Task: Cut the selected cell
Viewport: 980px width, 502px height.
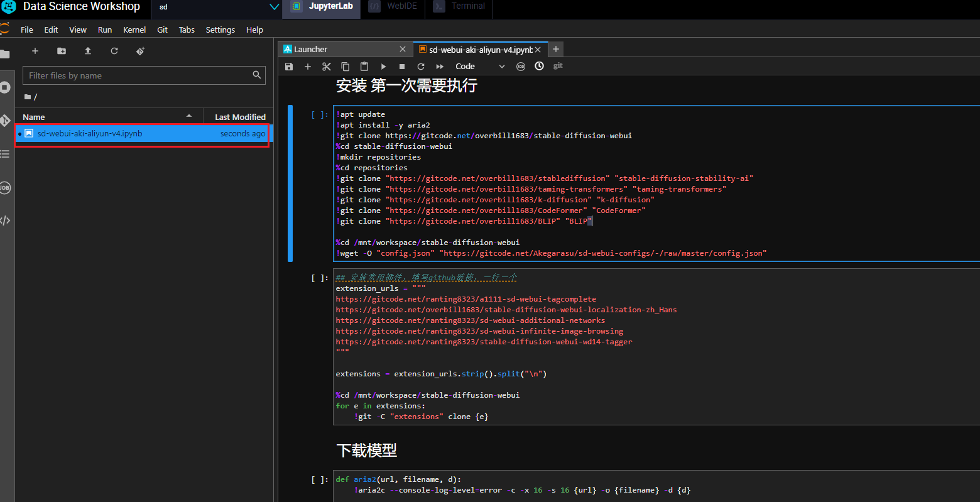Action: click(327, 67)
